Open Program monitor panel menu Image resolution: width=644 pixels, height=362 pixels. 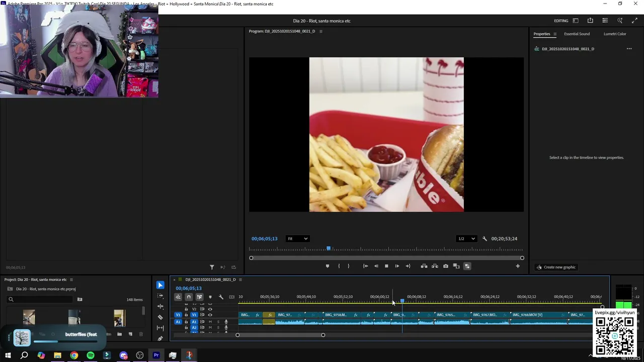320,31
